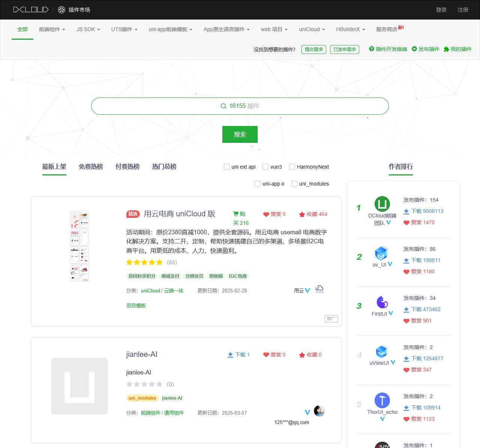
Task: Click the heart icon beside 赞赏 0
Action: 266,355
